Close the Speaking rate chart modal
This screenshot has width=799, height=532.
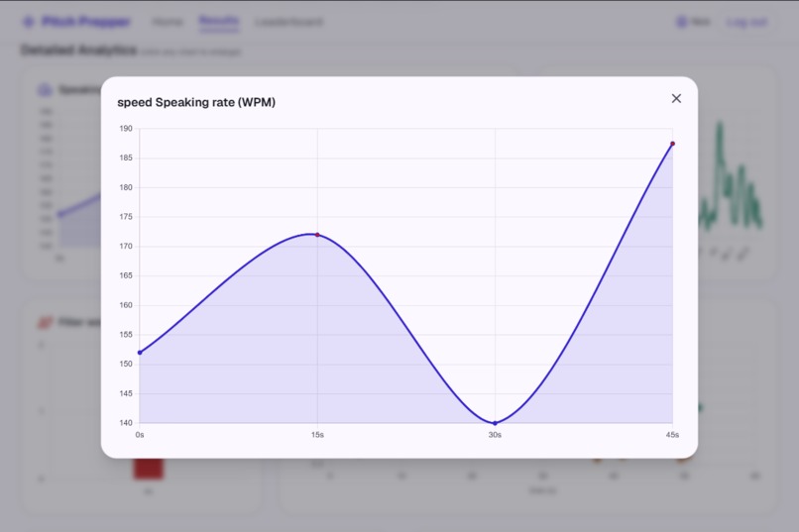pos(676,99)
